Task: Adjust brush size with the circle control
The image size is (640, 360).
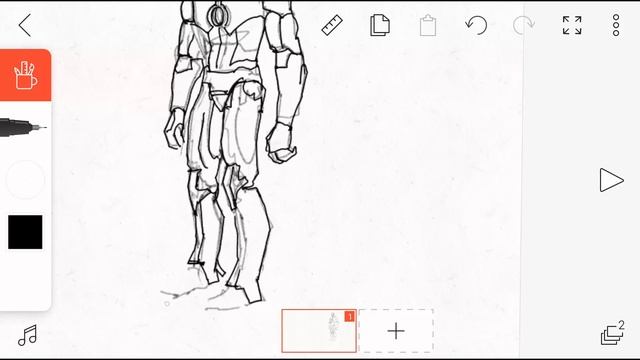Action: click(25, 180)
